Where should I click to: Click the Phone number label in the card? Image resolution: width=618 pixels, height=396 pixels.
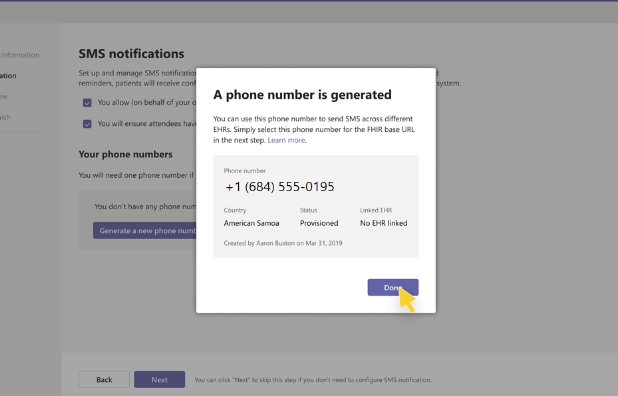tap(245, 171)
